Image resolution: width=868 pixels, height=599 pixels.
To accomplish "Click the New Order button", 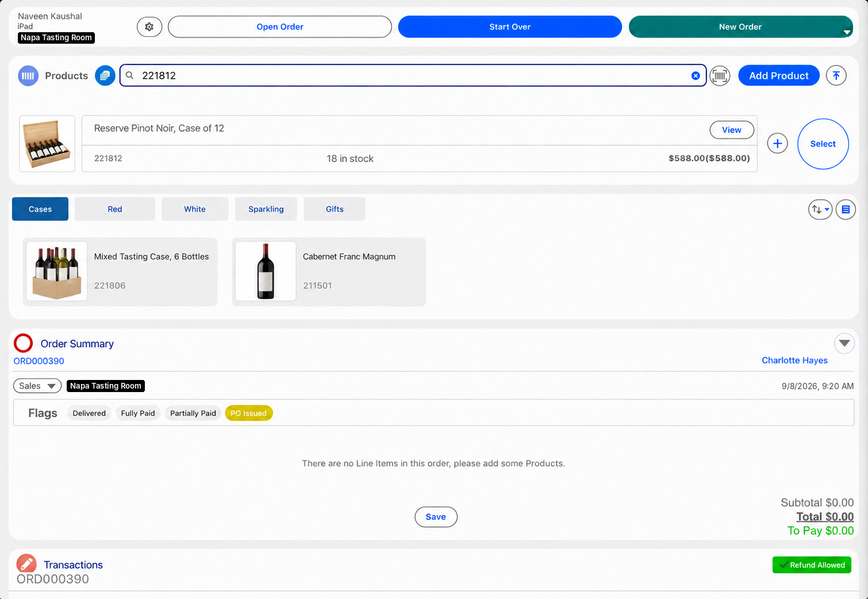I will click(x=740, y=26).
